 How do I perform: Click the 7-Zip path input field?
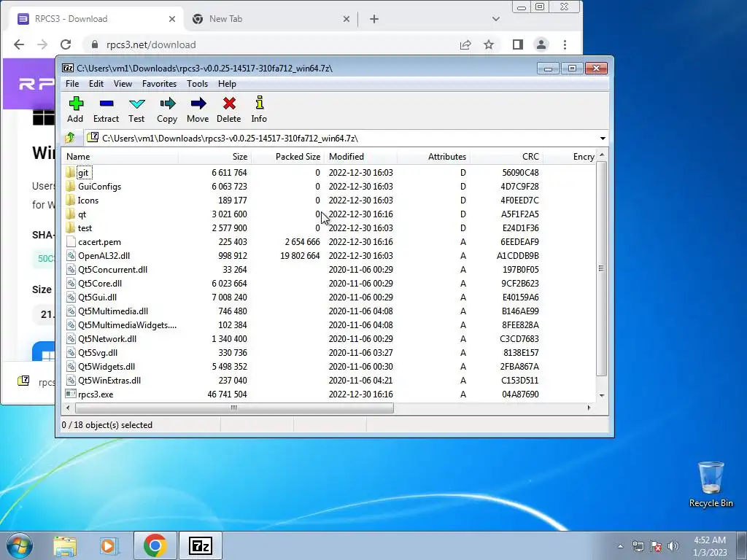(341, 139)
